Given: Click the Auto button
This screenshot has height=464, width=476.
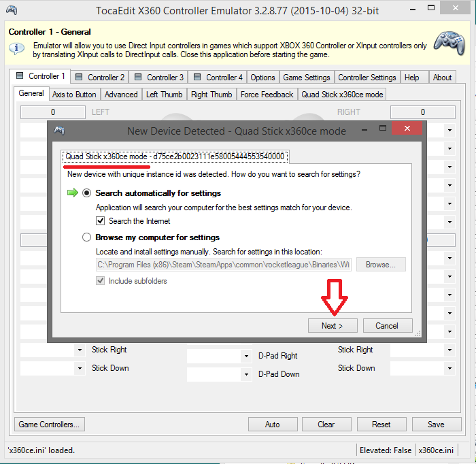Looking at the screenshot, I should pyautogui.click(x=272, y=425).
